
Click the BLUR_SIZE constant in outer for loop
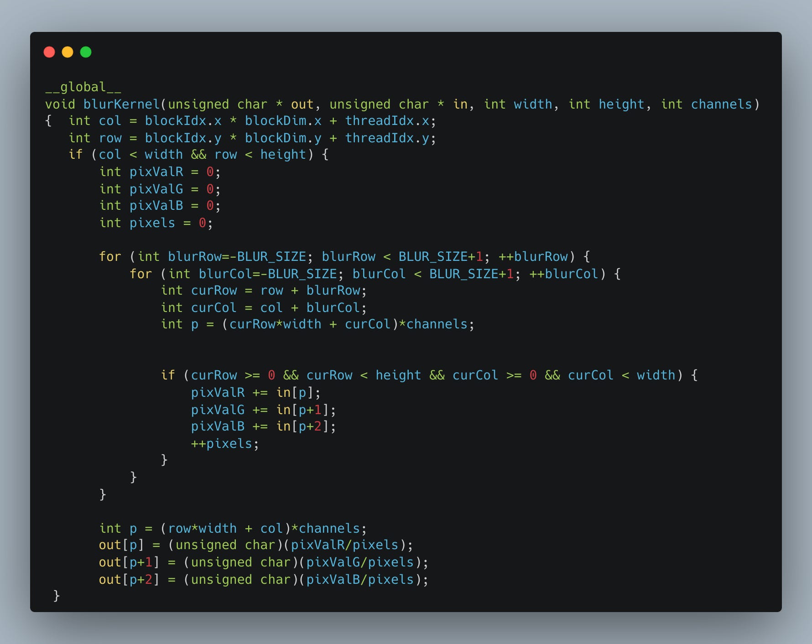pos(268,256)
